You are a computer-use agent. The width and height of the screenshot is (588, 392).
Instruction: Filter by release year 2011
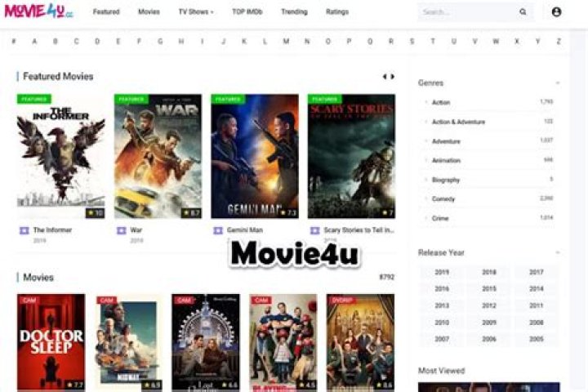pyautogui.click(x=537, y=305)
